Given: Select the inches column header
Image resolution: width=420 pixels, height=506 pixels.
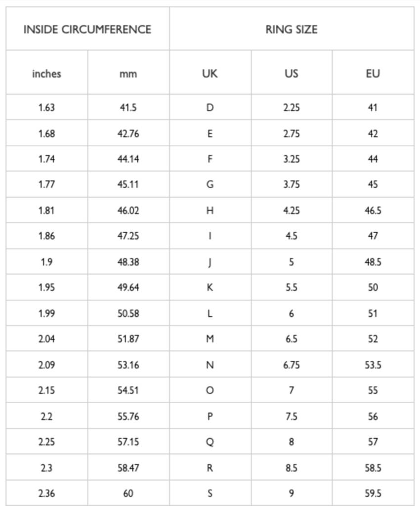Looking at the screenshot, I should [46, 74].
